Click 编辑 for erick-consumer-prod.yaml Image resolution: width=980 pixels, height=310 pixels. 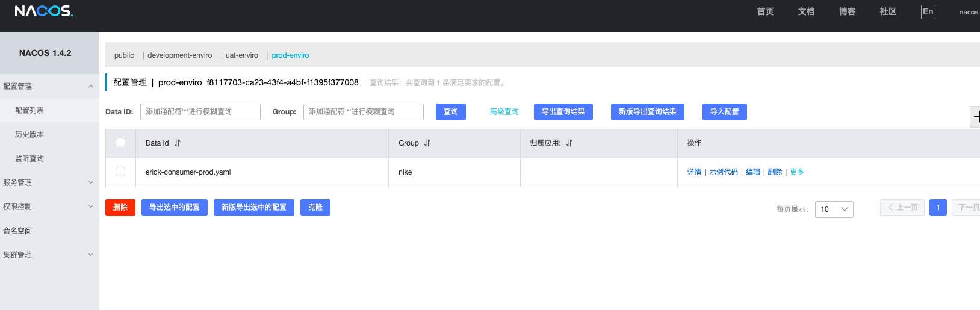[753, 172]
